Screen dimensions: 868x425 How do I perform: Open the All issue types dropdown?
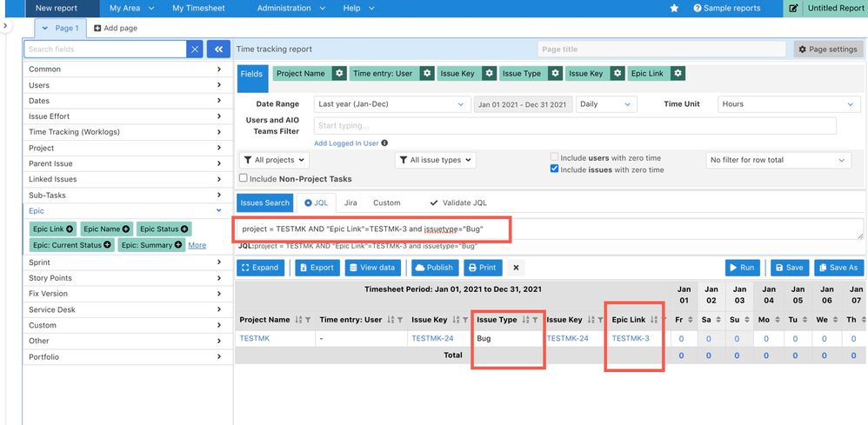(x=436, y=160)
